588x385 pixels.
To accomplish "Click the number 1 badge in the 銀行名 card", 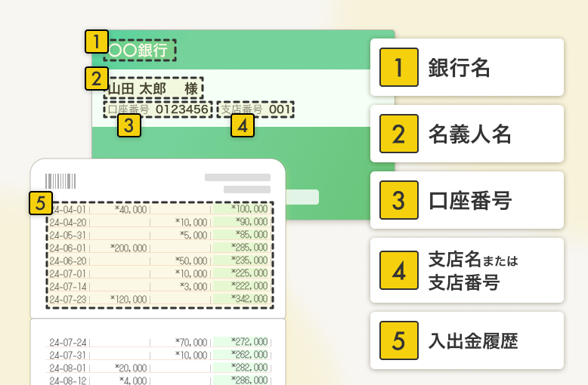I will click(x=398, y=67).
